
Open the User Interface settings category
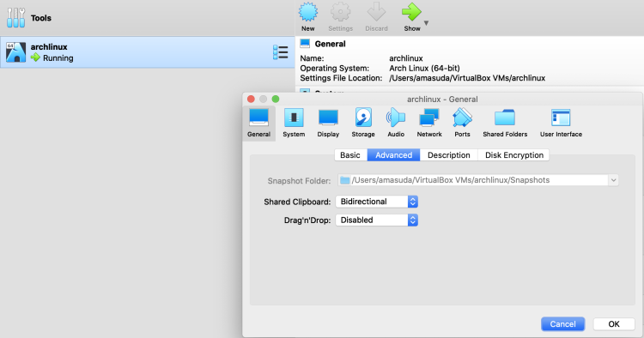(x=561, y=123)
